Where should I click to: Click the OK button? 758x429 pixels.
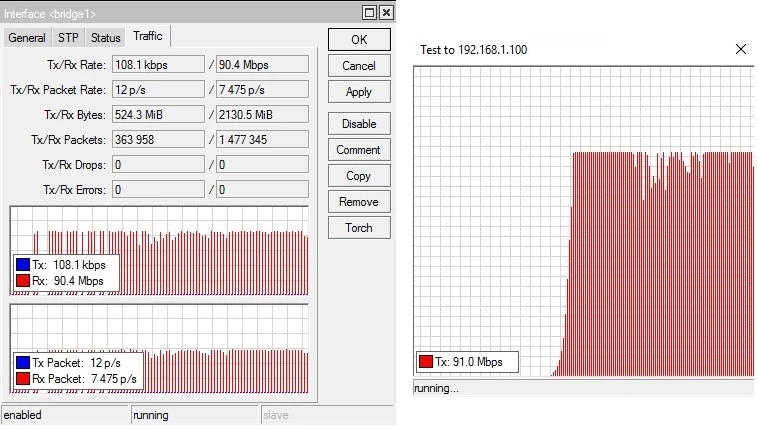pos(358,40)
